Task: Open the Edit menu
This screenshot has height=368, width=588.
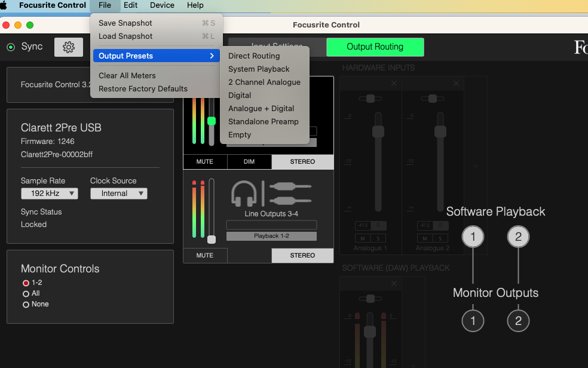Action: [x=130, y=5]
